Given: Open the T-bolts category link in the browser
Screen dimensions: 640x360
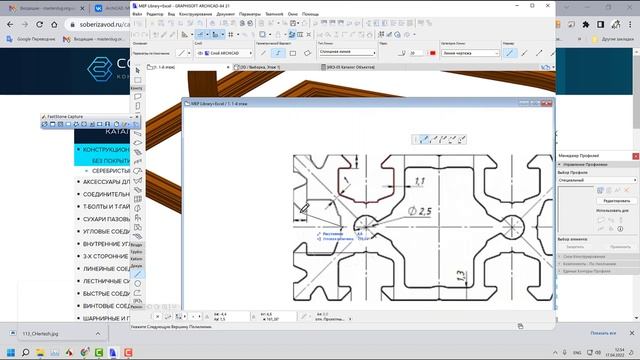Looking at the screenshot, I should click(107, 207).
